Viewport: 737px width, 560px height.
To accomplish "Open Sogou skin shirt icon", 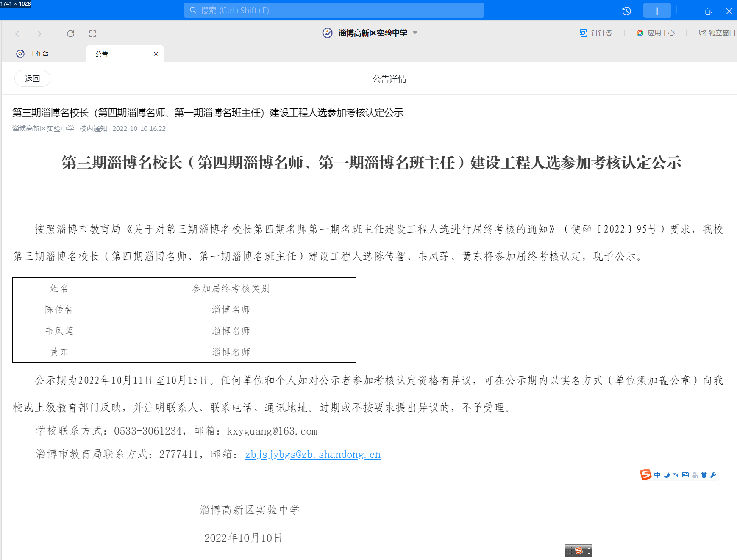I will click(704, 475).
